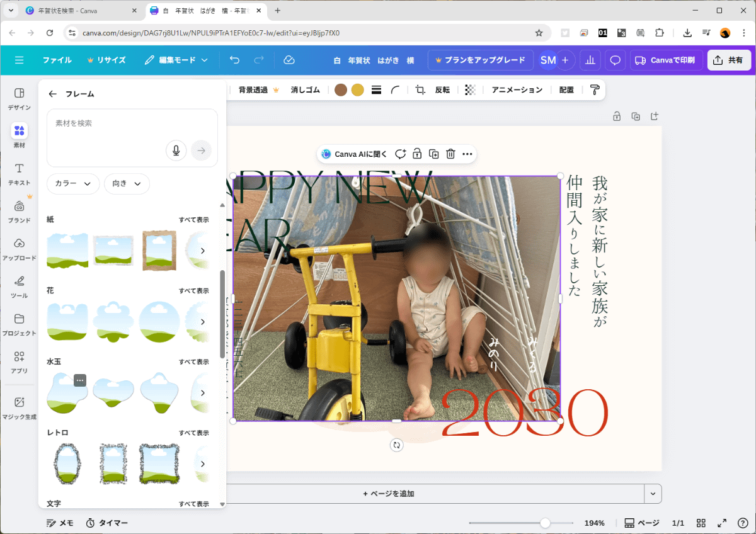The image size is (756, 534).
Task: Show more レトロ frames with arrow
Action: [x=202, y=464]
